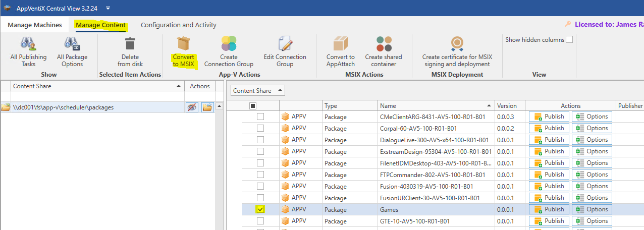Viewport: 644px width, 230px height.
Task: Toggle the select-all checkbox in grid header
Action: coord(253,106)
